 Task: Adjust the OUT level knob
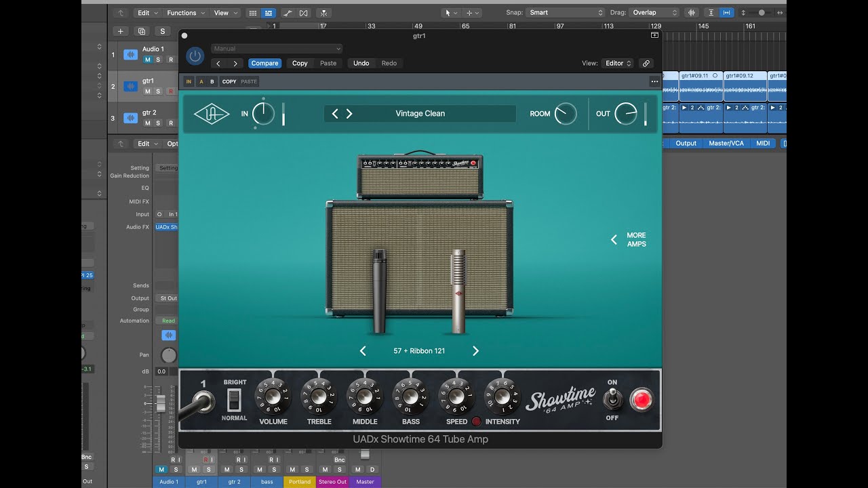[x=626, y=114]
